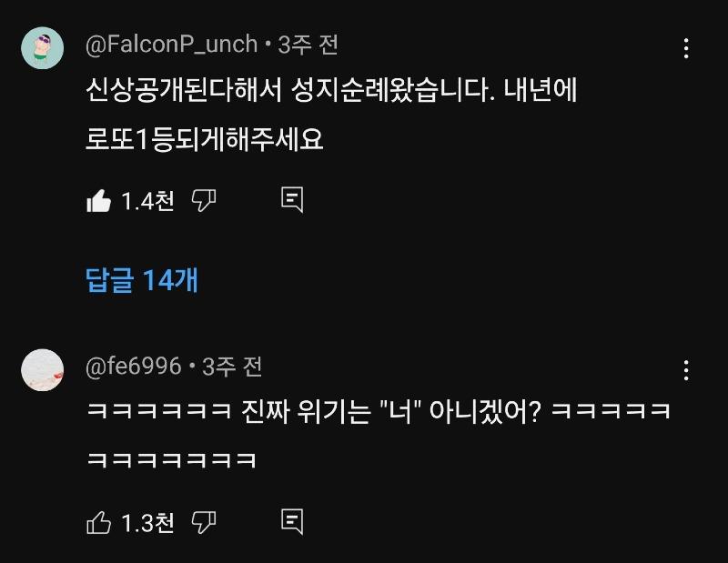Click the 3주 전 timestamp on @fe6996's comment
This screenshot has height=563, width=728.
click(232, 367)
